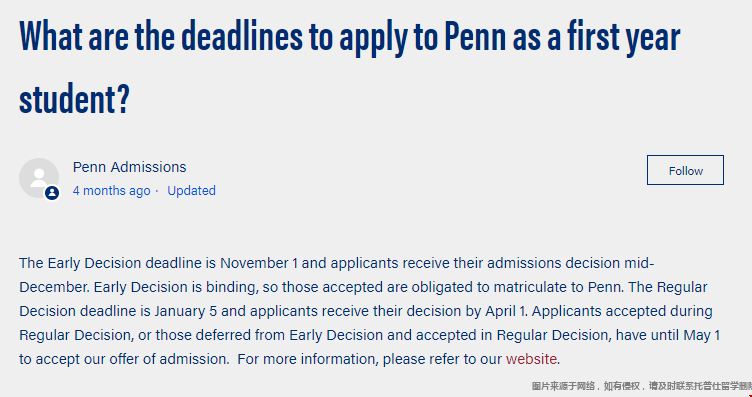The height and width of the screenshot is (397, 752).
Task: Click the '4 months ago' timestamp
Action: (111, 191)
